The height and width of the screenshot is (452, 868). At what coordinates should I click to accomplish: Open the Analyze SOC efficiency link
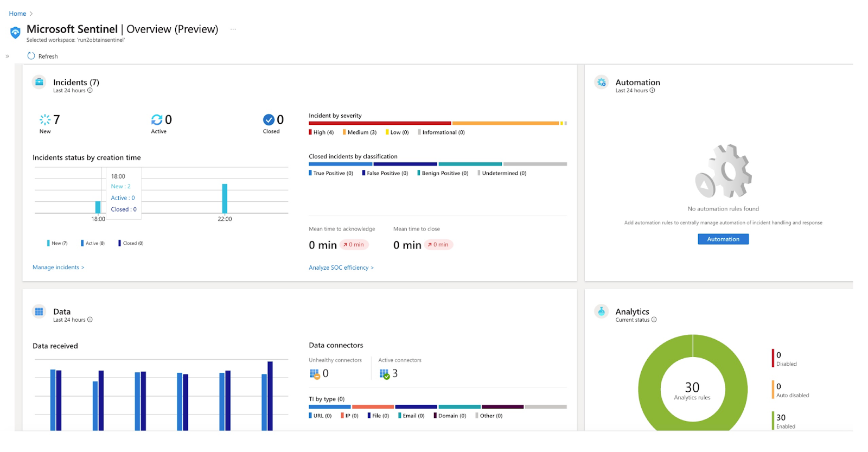click(x=341, y=268)
